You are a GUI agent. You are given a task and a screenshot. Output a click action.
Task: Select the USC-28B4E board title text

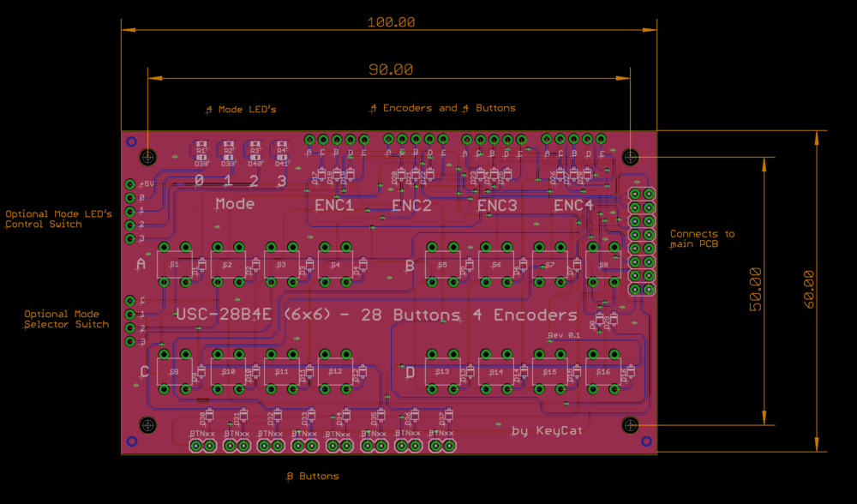[376, 315]
